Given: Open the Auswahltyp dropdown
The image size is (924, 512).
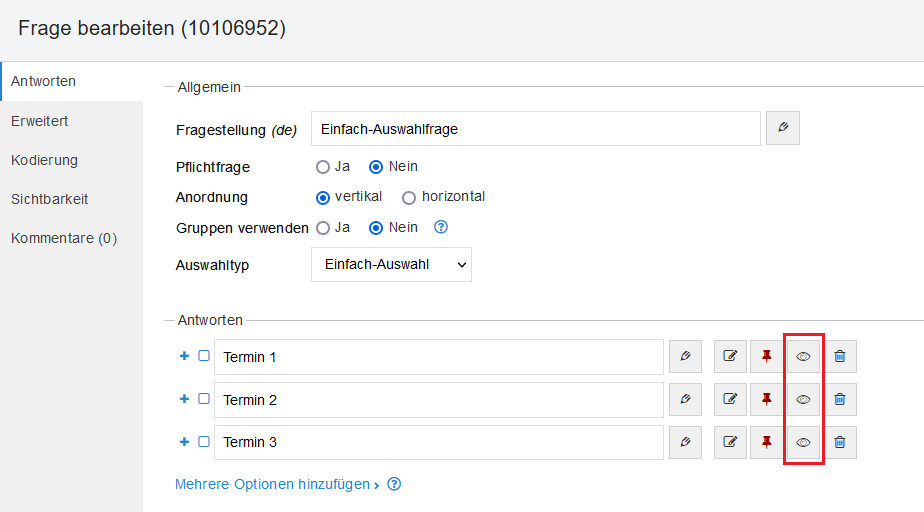Looking at the screenshot, I should (x=391, y=265).
